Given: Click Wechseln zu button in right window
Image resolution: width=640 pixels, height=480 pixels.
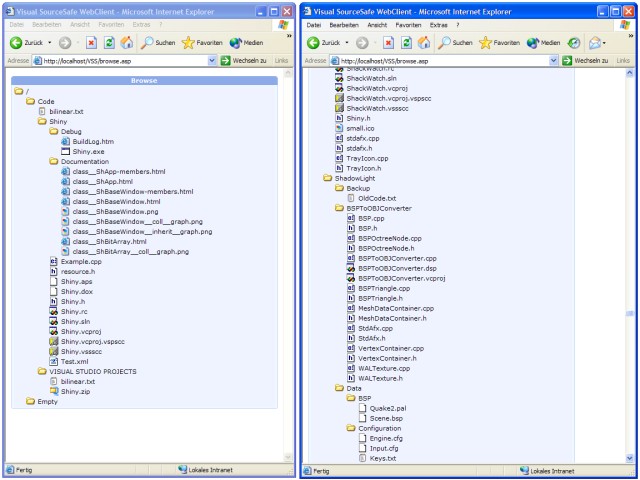Looking at the screenshot, I should coord(585,61).
